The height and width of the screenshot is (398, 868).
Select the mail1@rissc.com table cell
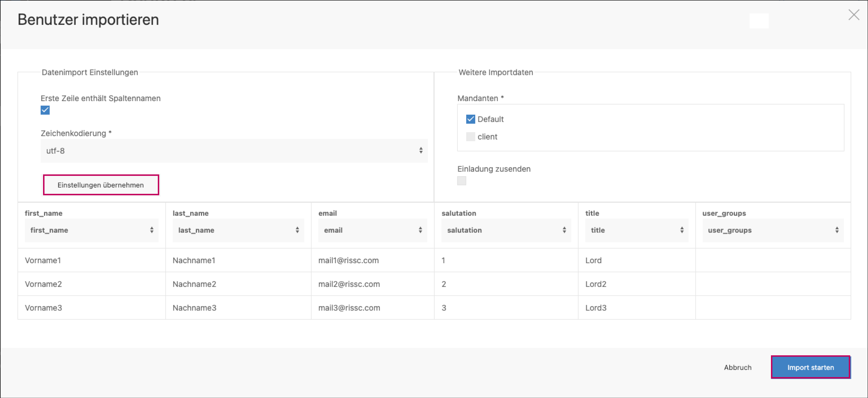348,260
